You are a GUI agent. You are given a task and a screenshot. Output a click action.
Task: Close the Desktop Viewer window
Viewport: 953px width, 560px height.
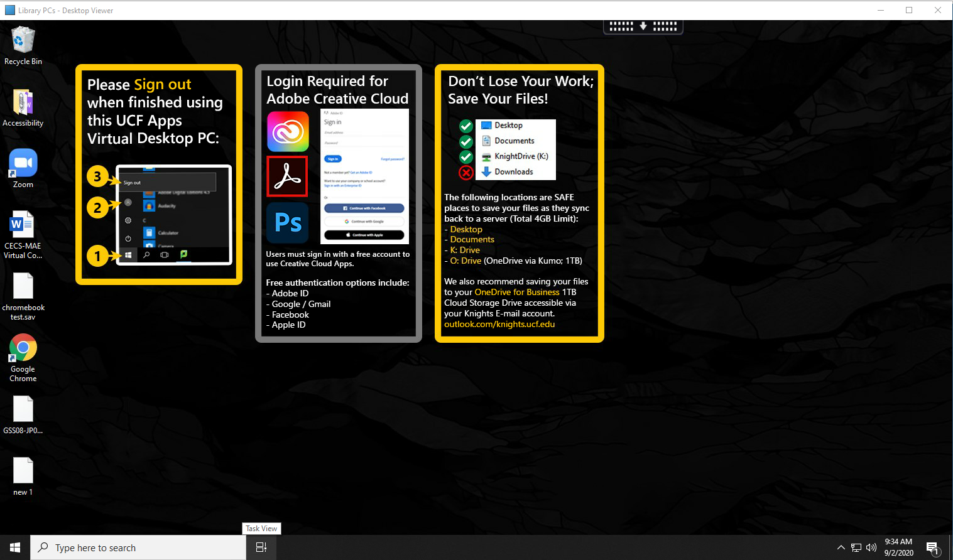pos(938,10)
